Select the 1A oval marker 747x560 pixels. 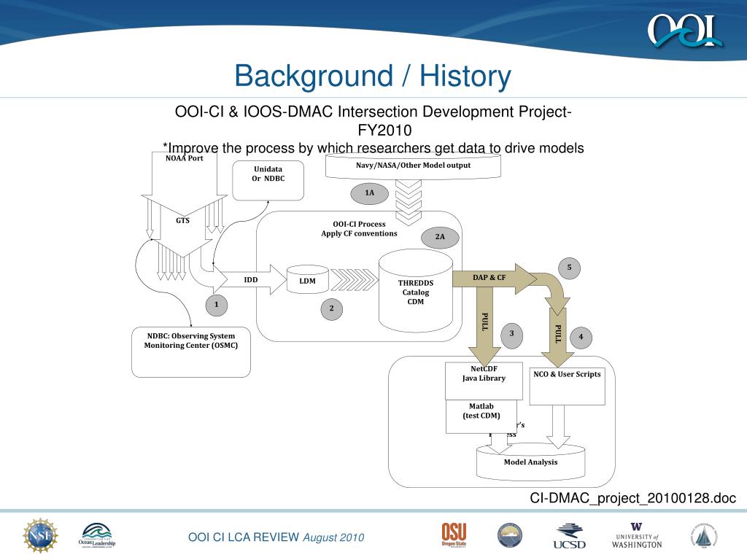coord(370,192)
